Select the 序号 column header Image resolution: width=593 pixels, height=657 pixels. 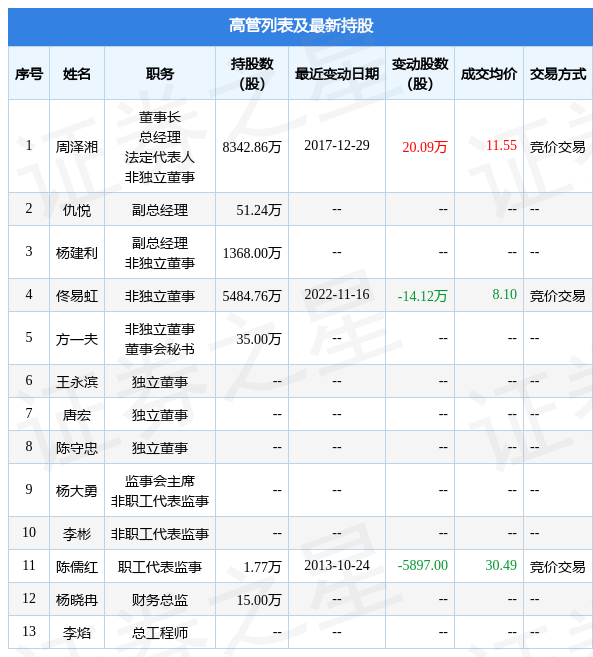pyautogui.click(x=29, y=74)
